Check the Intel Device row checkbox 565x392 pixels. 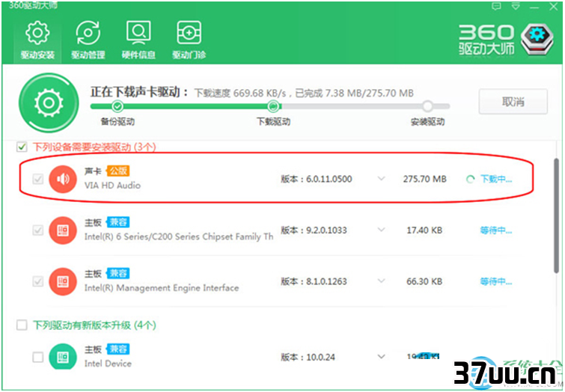point(38,357)
